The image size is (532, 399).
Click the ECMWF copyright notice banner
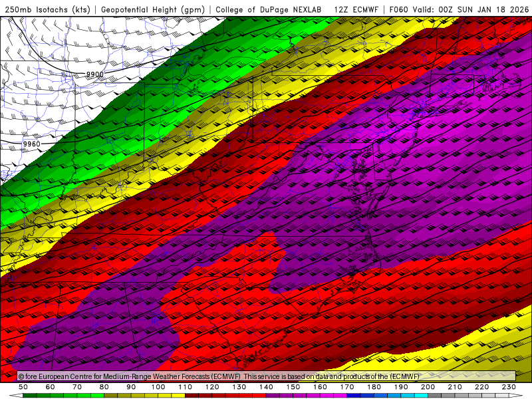click(x=267, y=376)
